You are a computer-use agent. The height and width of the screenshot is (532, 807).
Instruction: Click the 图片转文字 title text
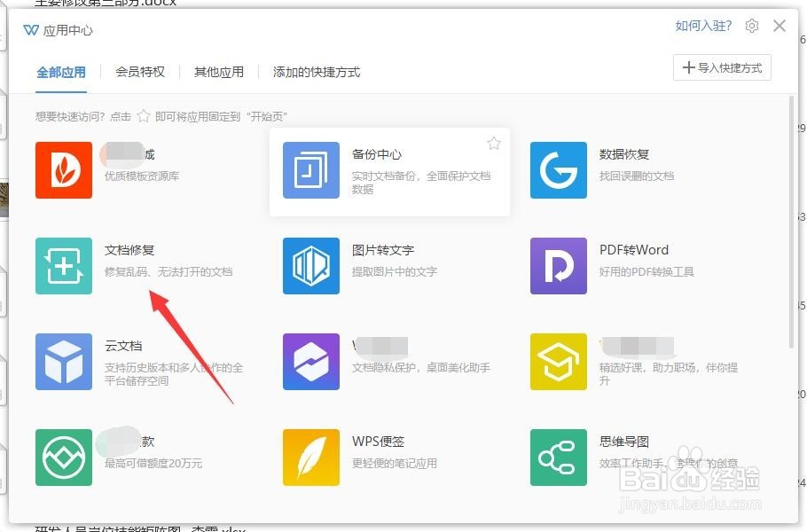pyautogui.click(x=383, y=250)
